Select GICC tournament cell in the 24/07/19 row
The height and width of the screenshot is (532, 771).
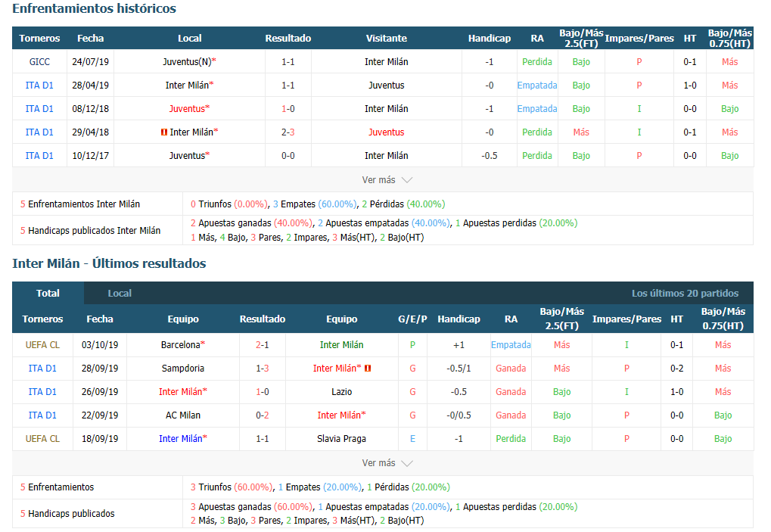(39, 62)
